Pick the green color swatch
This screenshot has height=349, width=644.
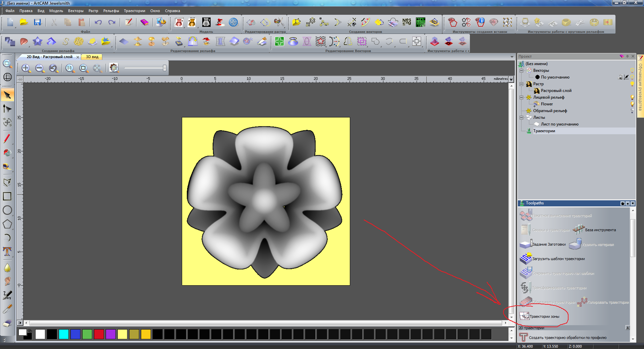coord(87,334)
